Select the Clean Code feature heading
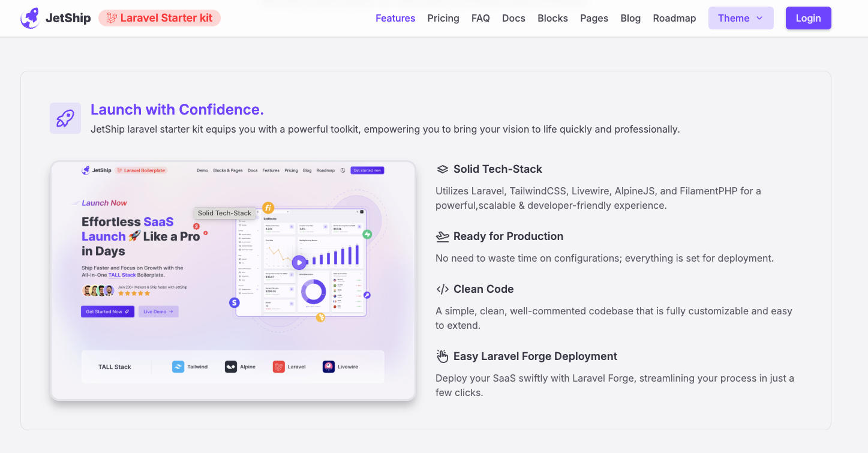868x453 pixels. [483, 289]
